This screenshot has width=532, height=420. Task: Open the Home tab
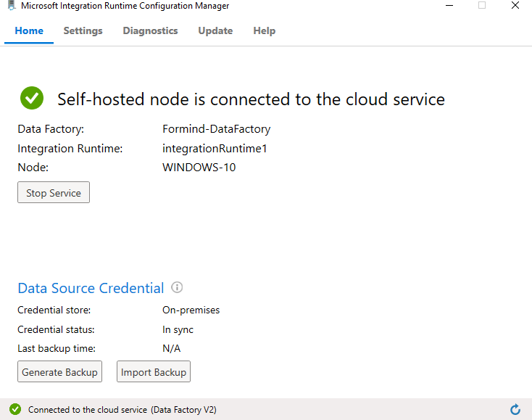[29, 31]
